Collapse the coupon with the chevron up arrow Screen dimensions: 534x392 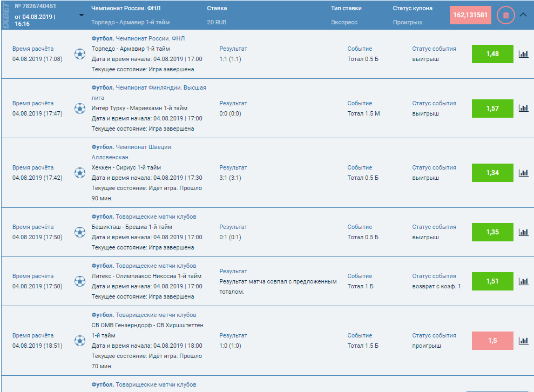(523, 15)
